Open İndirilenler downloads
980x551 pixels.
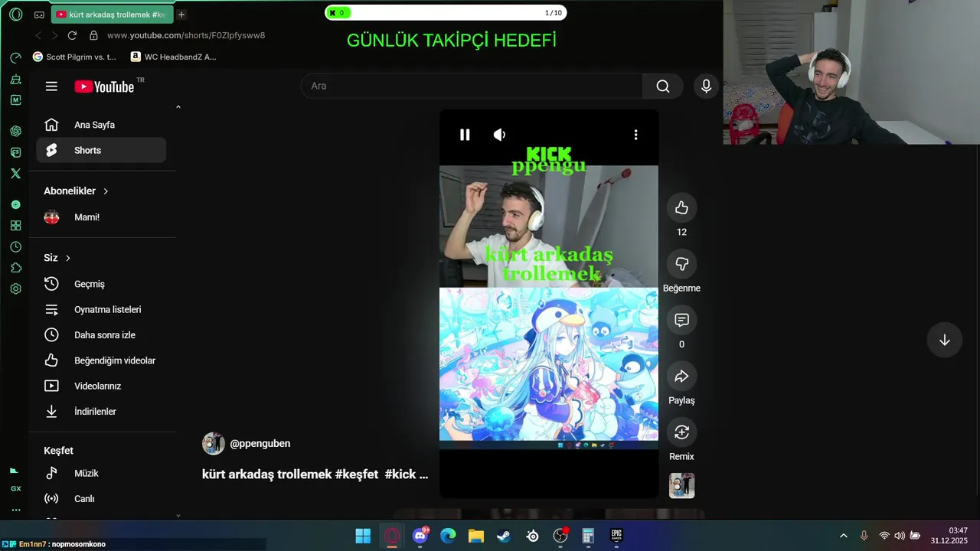click(x=101, y=412)
